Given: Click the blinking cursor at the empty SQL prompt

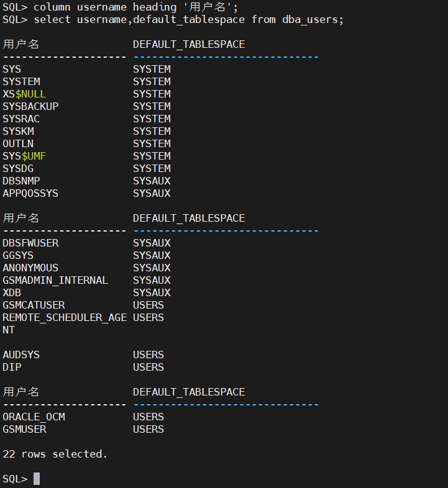Looking at the screenshot, I should coord(37,479).
